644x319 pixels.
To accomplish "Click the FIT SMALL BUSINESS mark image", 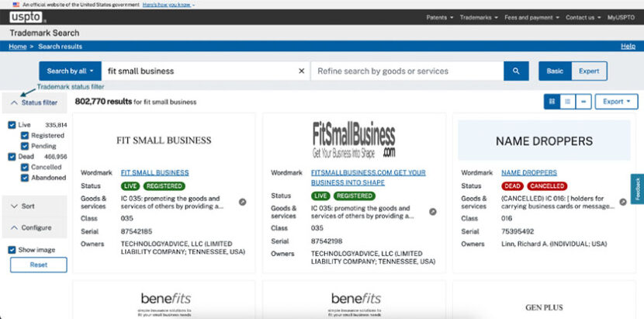I will 164,140.
